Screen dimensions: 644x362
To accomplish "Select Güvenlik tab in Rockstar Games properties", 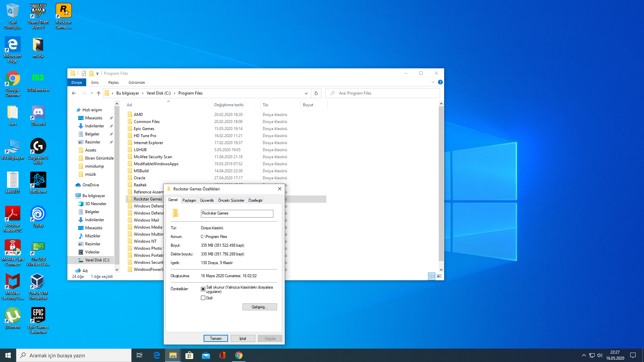I will coord(207,200).
